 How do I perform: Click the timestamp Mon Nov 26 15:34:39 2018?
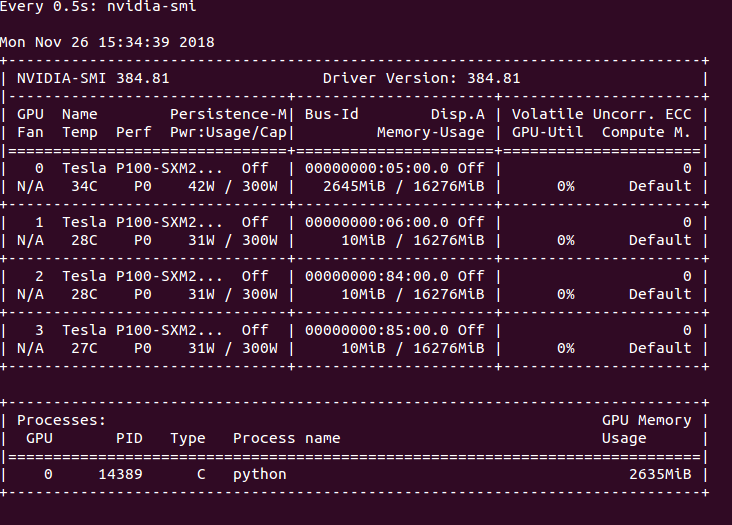point(107,42)
